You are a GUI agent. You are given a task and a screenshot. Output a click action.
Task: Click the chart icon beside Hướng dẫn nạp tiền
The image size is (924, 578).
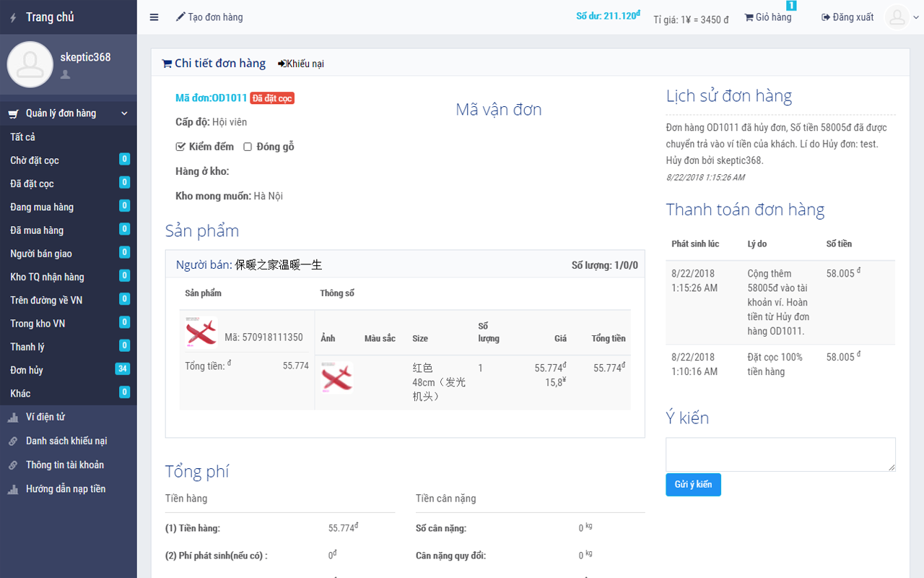point(13,489)
